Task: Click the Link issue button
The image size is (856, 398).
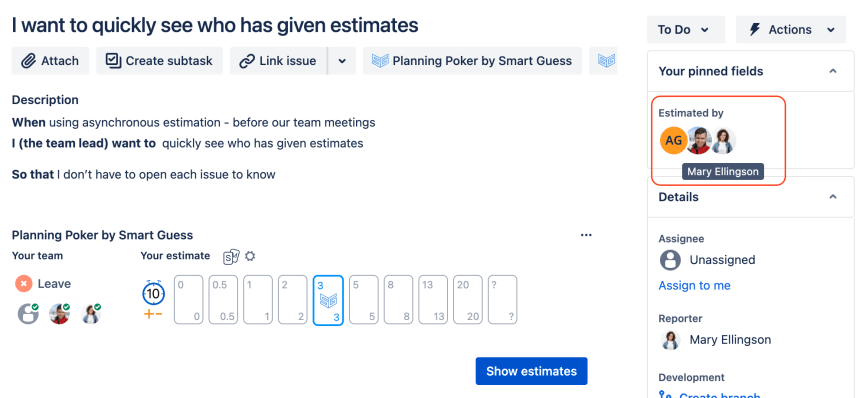Action: [x=278, y=61]
